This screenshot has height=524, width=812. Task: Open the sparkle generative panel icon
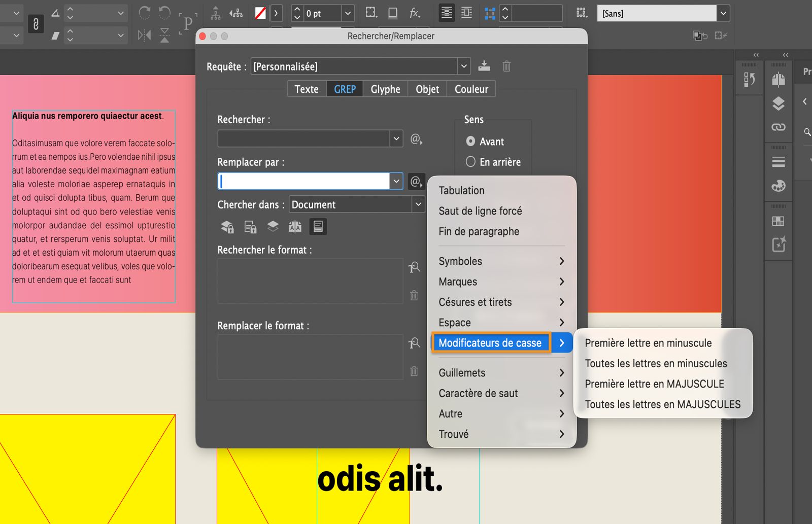(779, 244)
